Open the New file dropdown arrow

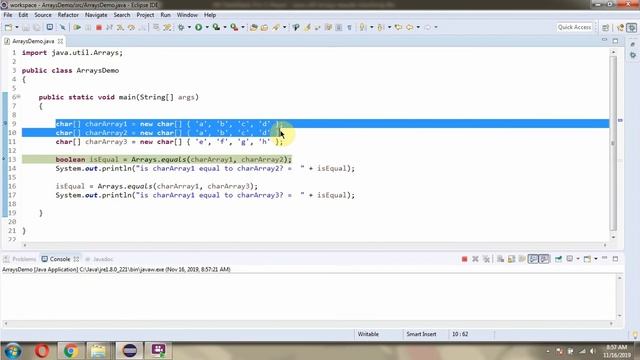point(17,27)
